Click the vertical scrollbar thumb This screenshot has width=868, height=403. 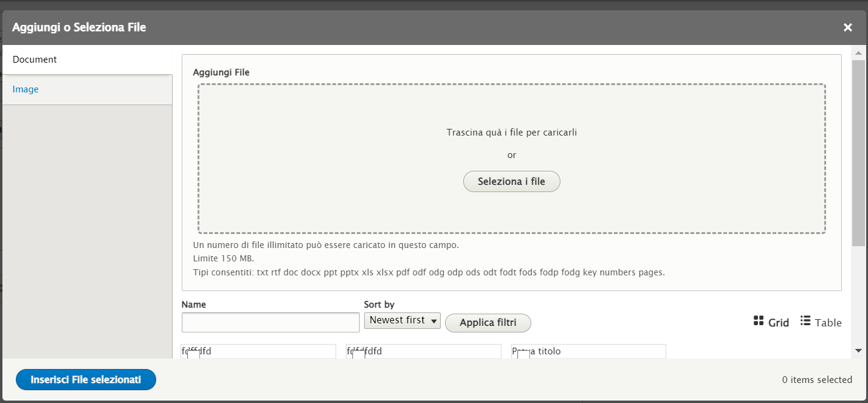(x=858, y=152)
